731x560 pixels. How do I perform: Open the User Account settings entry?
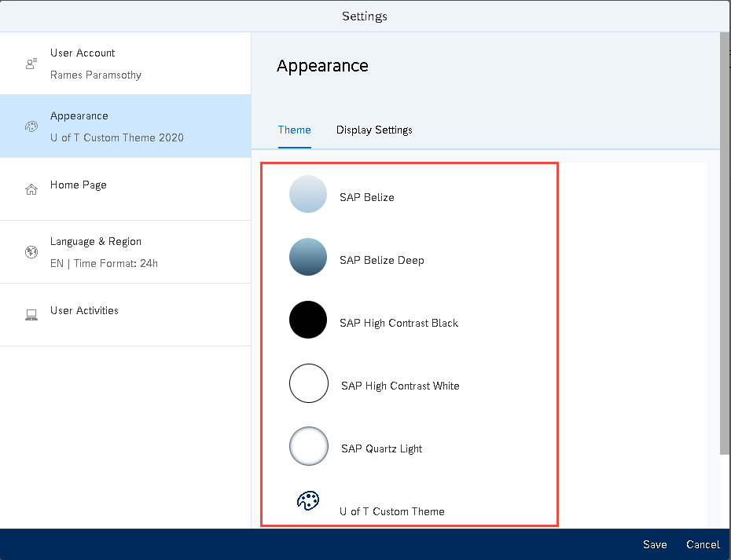(x=126, y=64)
